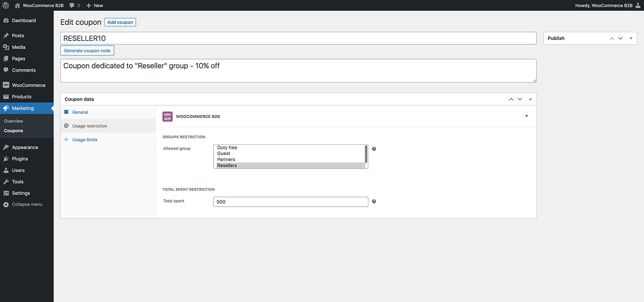Click the user avatar icon
The width and height of the screenshot is (644, 302).
(638, 5)
